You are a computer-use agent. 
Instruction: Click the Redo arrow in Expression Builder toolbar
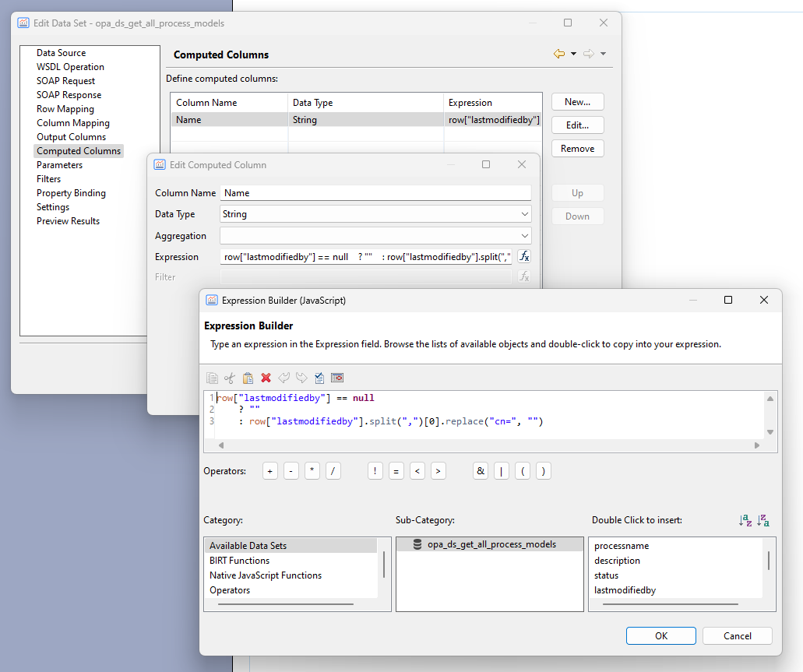[301, 378]
